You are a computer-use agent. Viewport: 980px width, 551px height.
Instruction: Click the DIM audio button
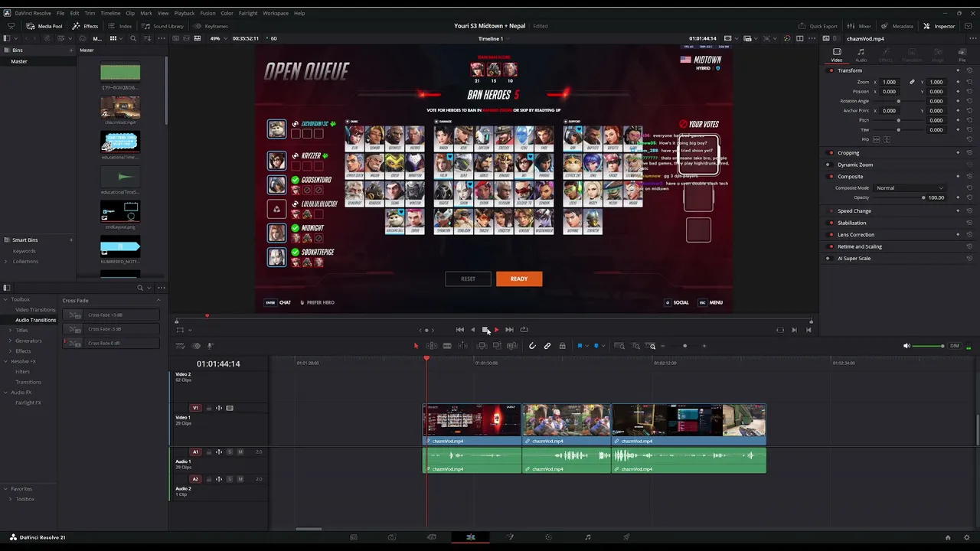954,346
